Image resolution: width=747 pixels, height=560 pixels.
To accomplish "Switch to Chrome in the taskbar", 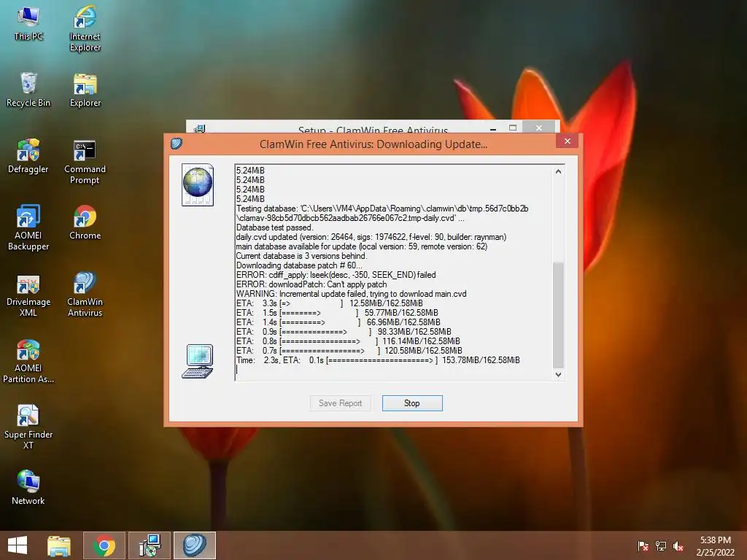I will point(104,545).
